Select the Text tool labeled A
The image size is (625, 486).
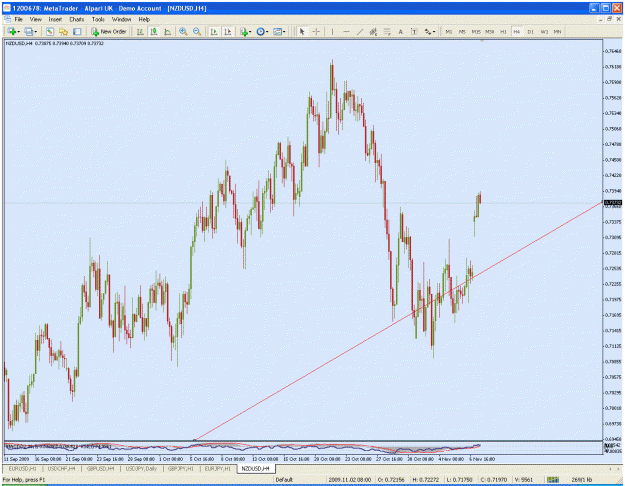click(x=401, y=31)
